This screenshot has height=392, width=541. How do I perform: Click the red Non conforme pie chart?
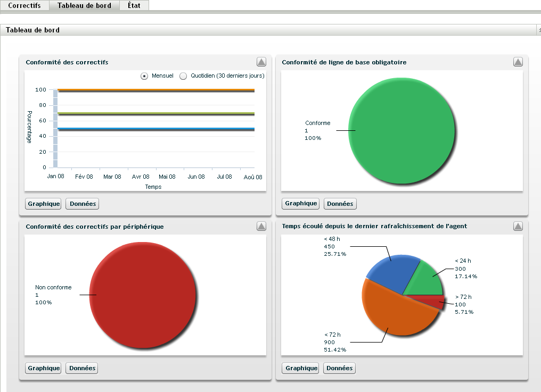coord(143,295)
